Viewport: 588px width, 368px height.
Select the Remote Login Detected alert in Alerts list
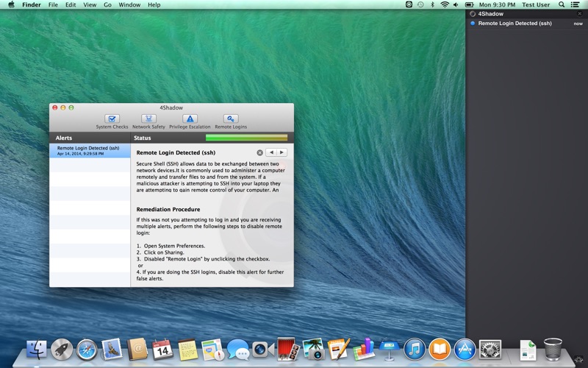coord(90,151)
